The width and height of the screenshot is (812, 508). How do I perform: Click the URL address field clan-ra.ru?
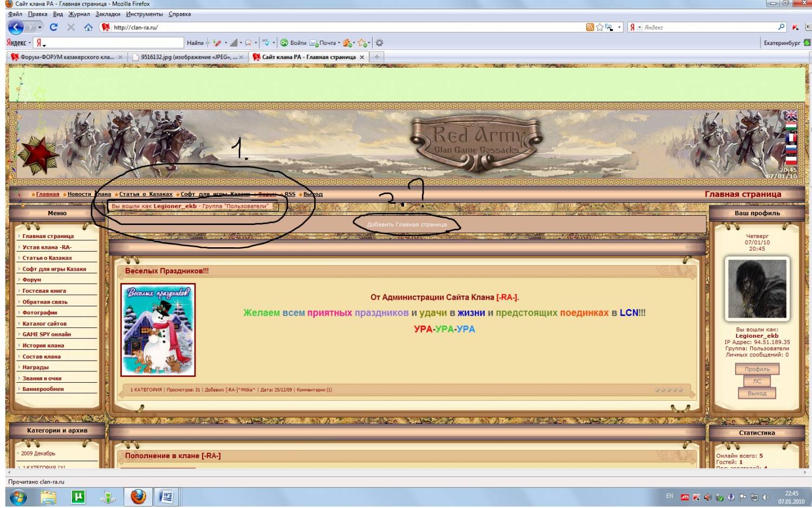tap(347, 27)
